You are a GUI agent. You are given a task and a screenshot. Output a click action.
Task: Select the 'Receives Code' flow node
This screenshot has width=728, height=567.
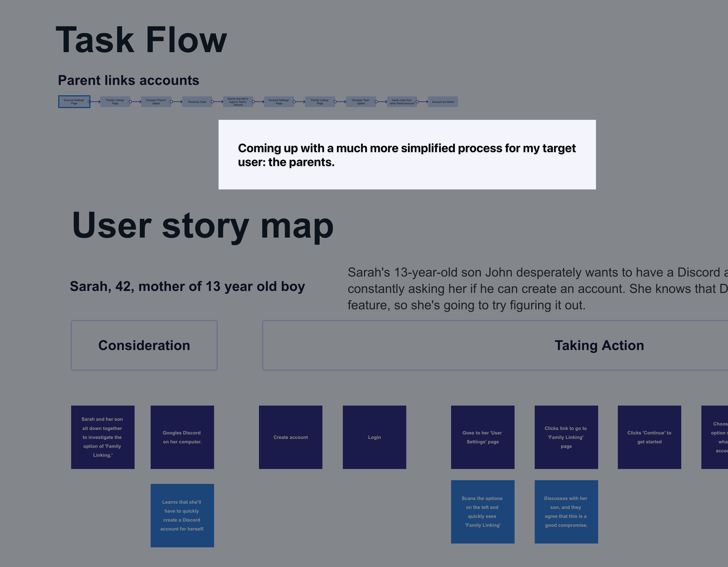click(197, 102)
